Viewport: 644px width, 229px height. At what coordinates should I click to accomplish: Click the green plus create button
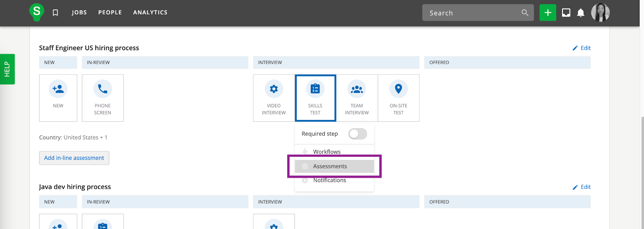(547, 13)
